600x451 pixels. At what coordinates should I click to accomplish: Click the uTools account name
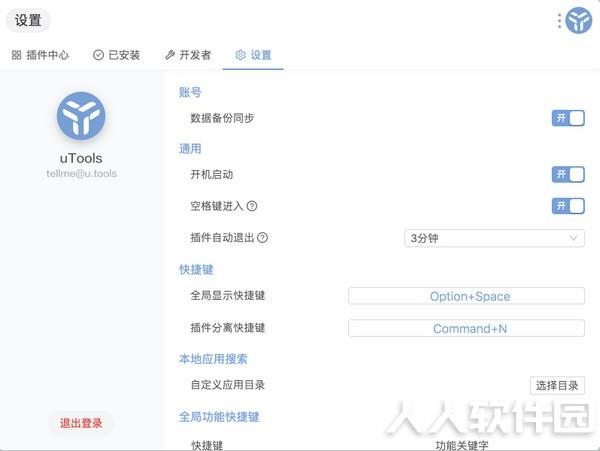pos(81,158)
